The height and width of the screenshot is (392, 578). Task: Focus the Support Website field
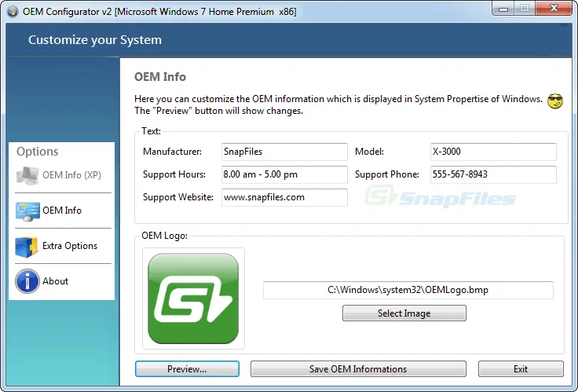click(284, 197)
